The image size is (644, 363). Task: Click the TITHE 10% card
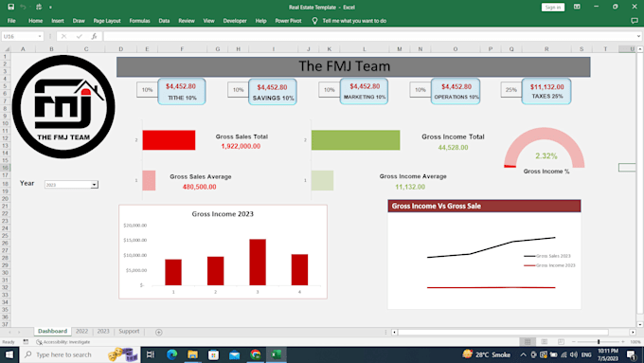[x=182, y=91]
